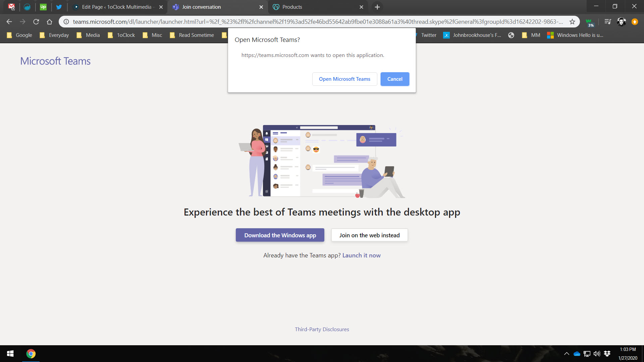Open the media control playlist icon

(x=607, y=22)
